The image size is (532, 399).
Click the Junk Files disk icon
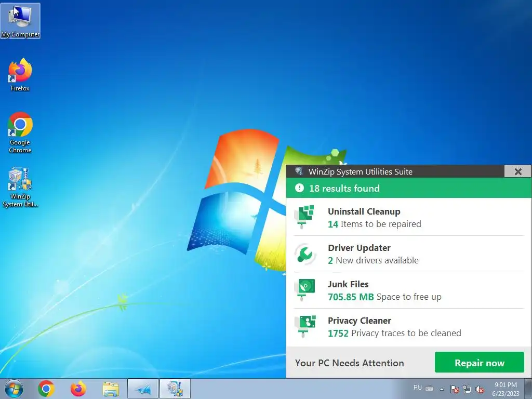(x=305, y=289)
